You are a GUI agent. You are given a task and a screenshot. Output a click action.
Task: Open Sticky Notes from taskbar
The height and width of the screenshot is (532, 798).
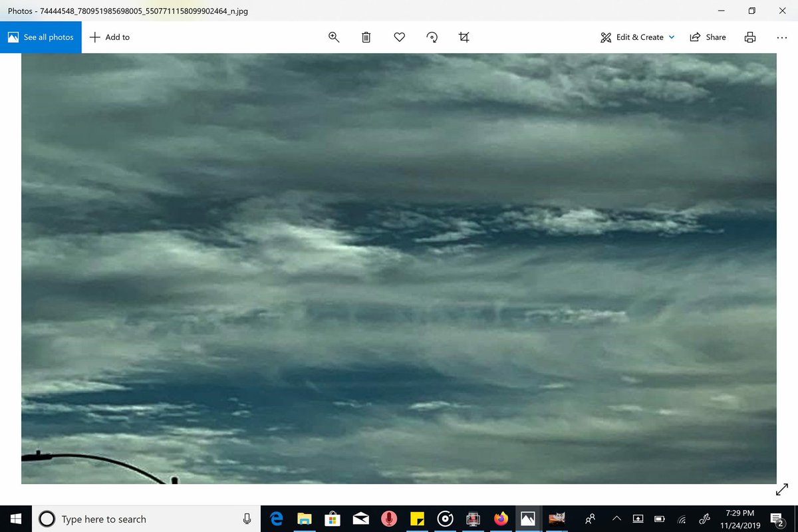417,519
